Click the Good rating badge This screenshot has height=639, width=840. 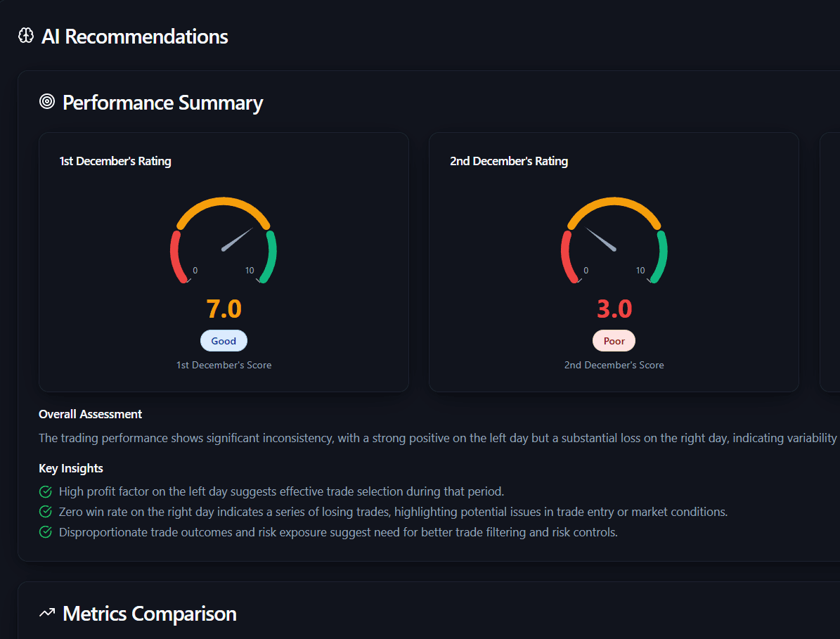(x=224, y=341)
